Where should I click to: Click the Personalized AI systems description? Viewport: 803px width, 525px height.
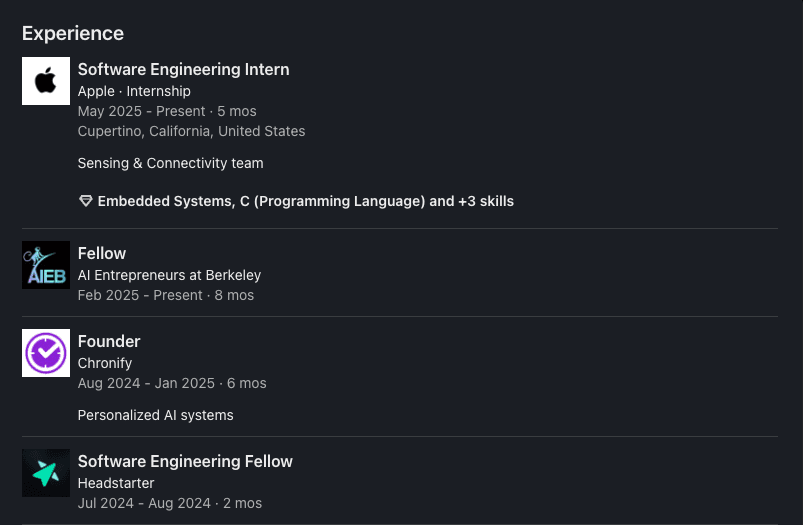click(155, 415)
